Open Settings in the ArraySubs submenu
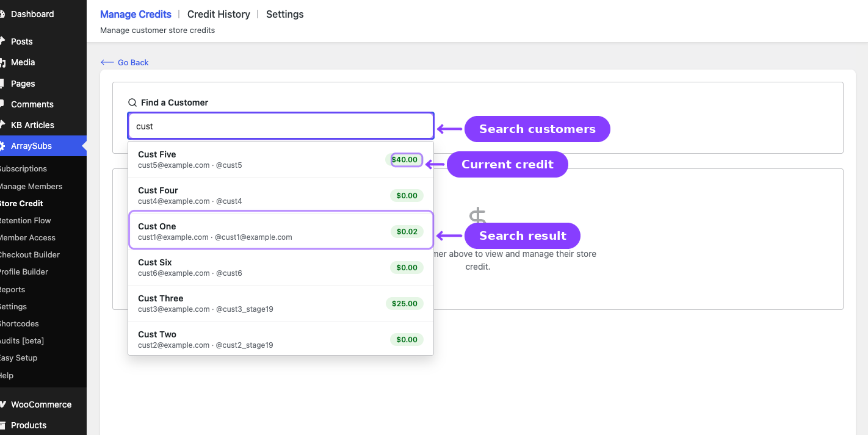 13,306
